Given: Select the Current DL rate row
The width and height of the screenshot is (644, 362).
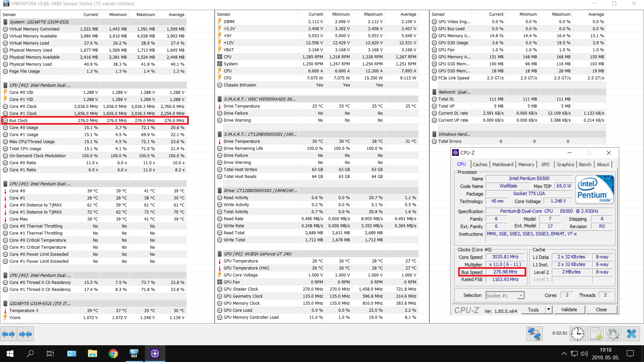Looking at the screenshot, I should point(518,113).
